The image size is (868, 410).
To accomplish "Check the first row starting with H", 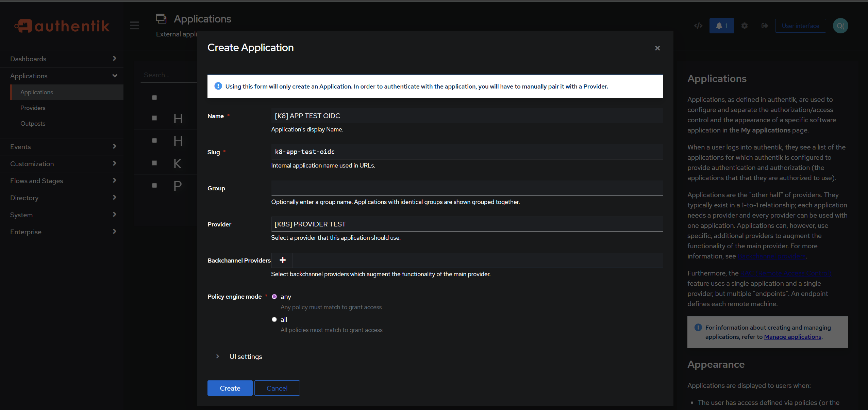I will (x=154, y=118).
